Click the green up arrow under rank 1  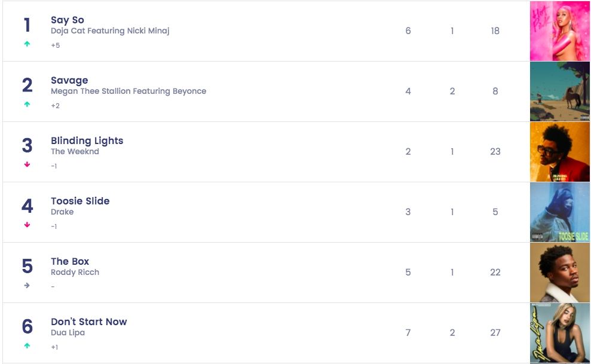tap(27, 44)
